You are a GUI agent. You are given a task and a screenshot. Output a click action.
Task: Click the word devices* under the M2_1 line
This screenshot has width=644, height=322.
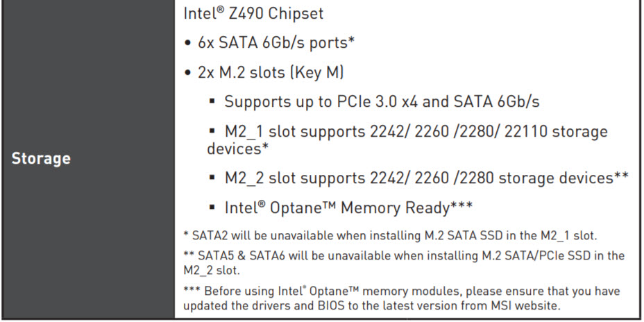pyautogui.click(x=237, y=149)
